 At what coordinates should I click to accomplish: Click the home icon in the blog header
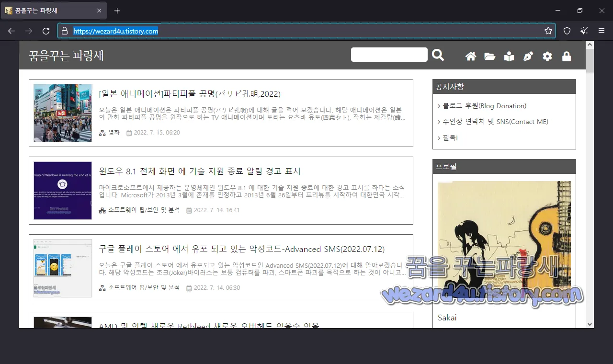(x=470, y=56)
